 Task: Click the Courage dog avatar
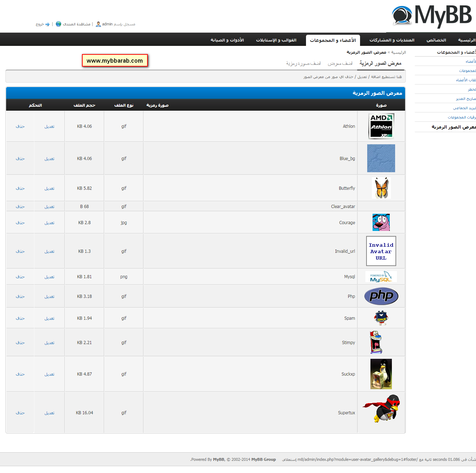pyautogui.click(x=381, y=222)
